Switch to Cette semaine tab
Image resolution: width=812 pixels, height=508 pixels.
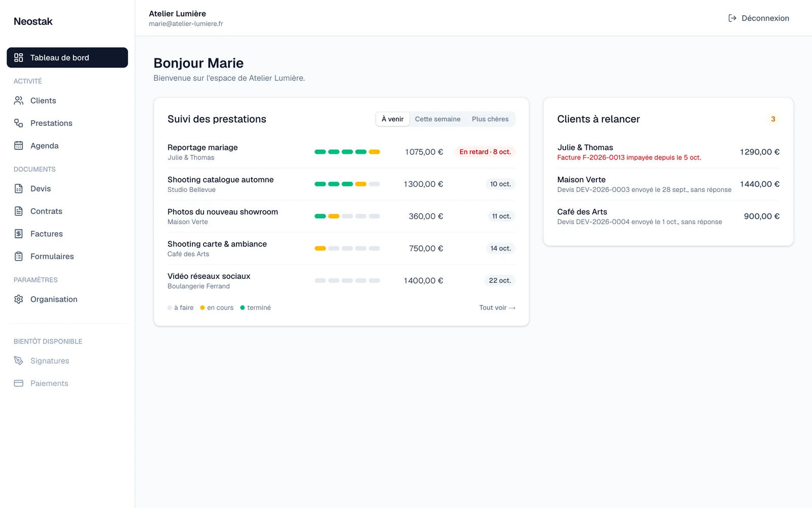437,119
